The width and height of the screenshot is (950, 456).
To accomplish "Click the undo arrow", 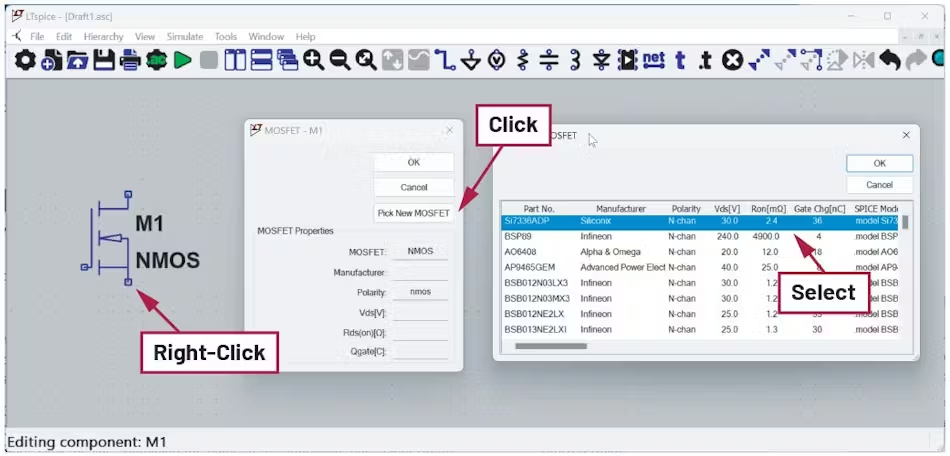I will click(889, 60).
